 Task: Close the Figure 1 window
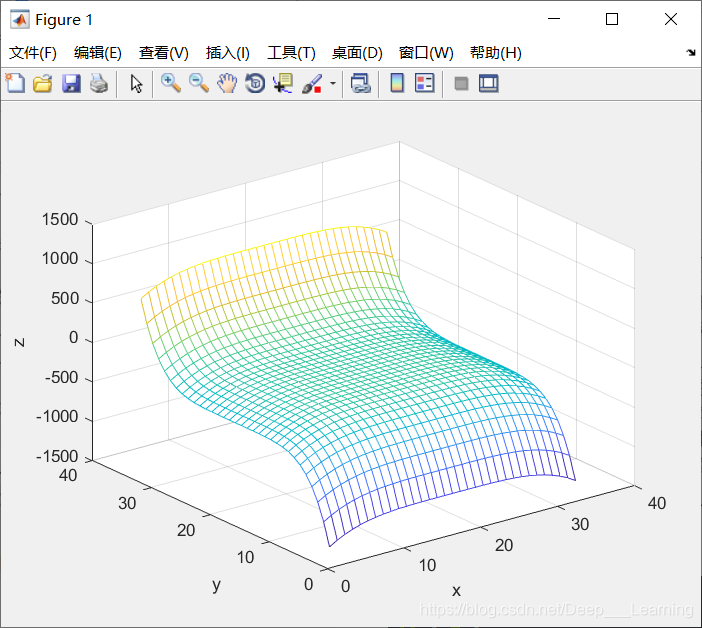(671, 19)
